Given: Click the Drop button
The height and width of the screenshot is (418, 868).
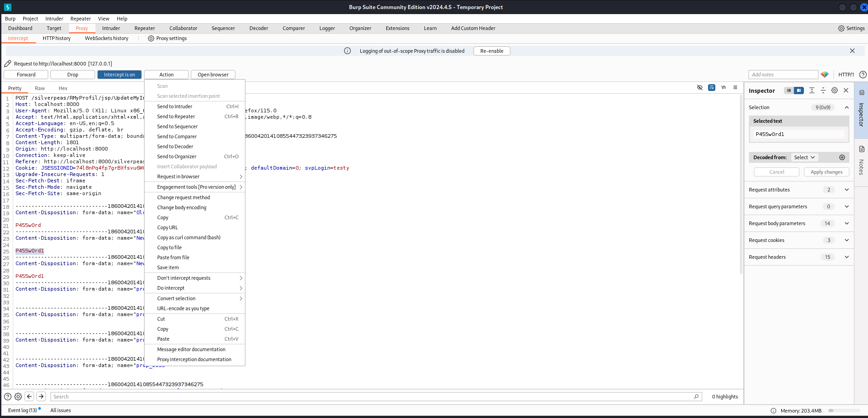Looking at the screenshot, I should point(73,75).
